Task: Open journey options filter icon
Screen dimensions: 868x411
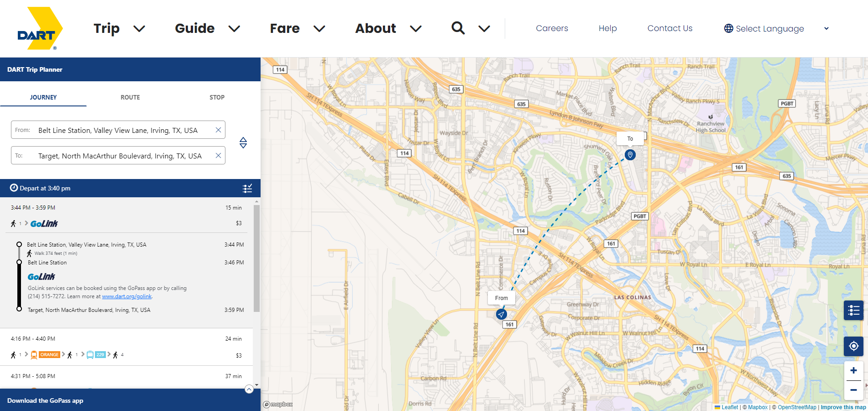Action: point(247,189)
